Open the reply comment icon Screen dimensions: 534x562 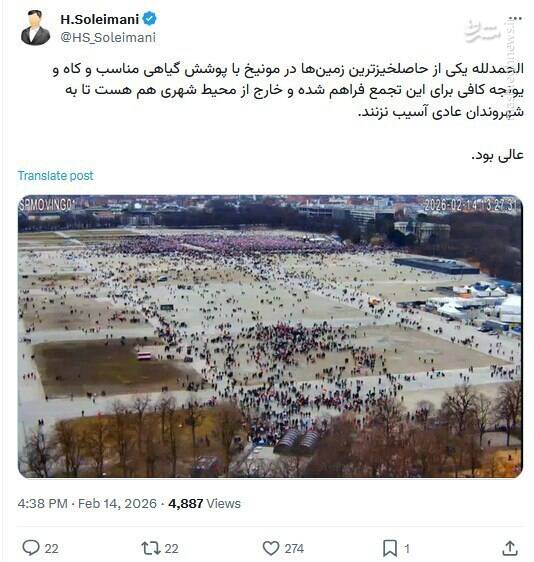31,548
